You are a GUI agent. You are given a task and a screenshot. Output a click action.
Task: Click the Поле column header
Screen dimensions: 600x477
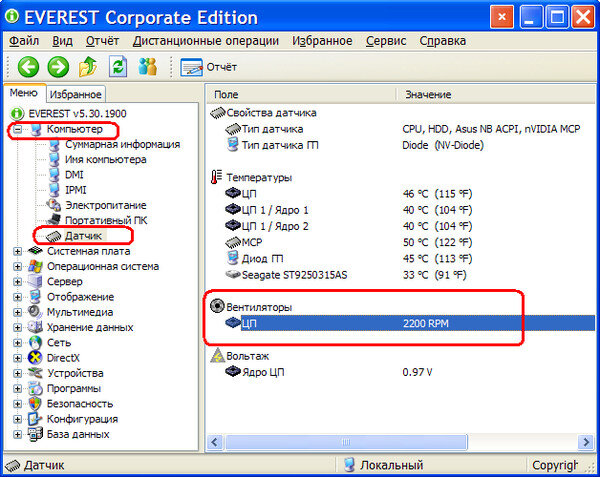click(301, 94)
